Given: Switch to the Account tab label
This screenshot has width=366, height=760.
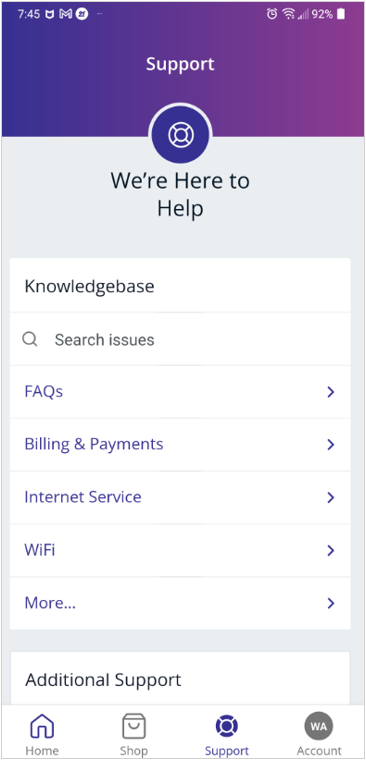Looking at the screenshot, I should 319,751.
